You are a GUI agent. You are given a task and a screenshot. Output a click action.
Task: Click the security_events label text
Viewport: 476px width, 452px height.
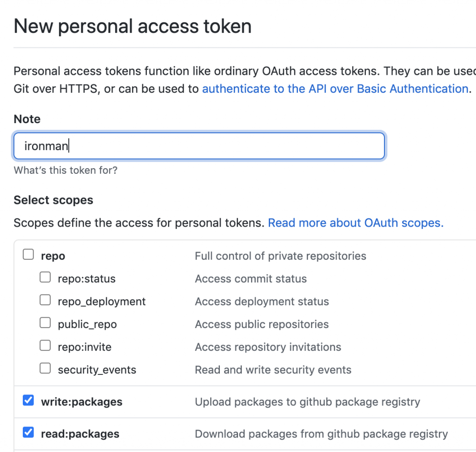[97, 370]
